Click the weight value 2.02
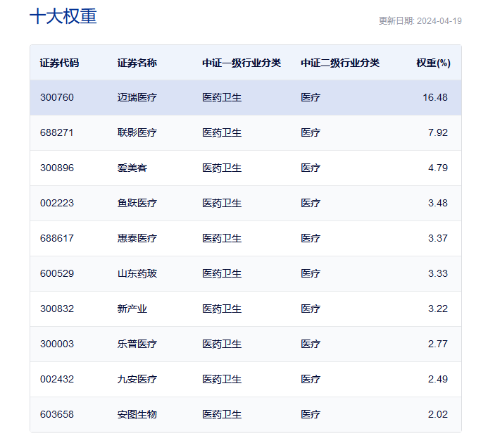Viewport: 488px width, 448px height. 438,414
